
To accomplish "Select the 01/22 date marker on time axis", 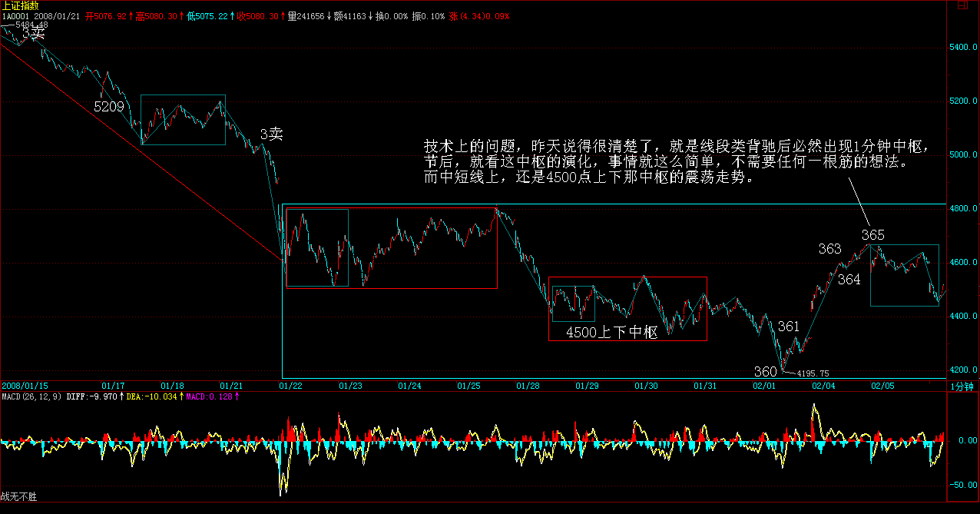I will tap(291, 384).
